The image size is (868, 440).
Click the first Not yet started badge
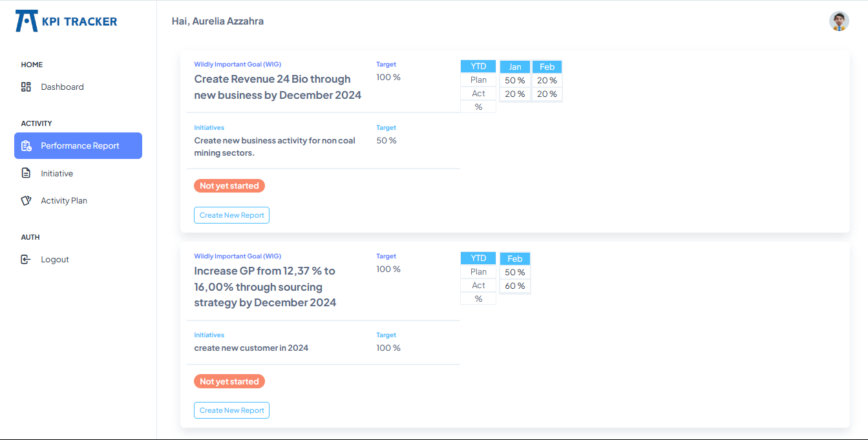pos(229,185)
